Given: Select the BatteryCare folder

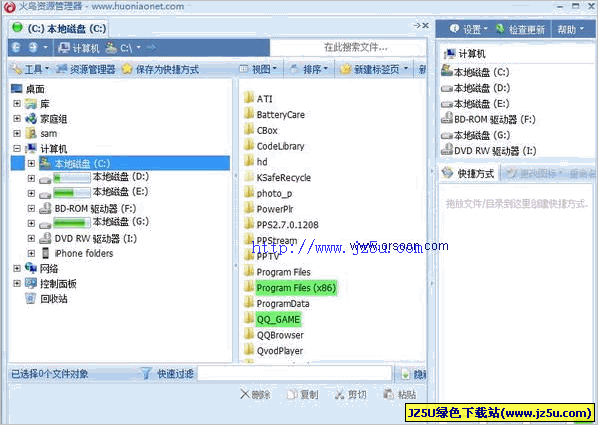Looking at the screenshot, I should click(x=281, y=115).
